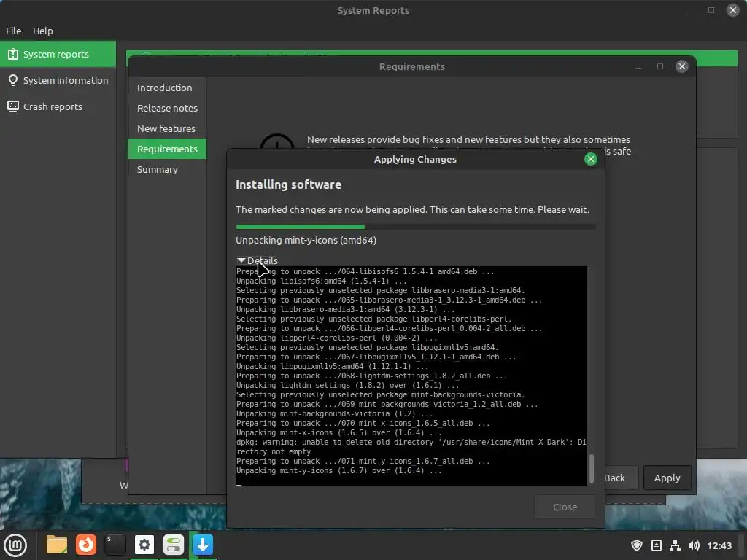Image resolution: width=747 pixels, height=560 pixels.
Task: Open the update manager shield tray icon
Action: tap(636, 545)
